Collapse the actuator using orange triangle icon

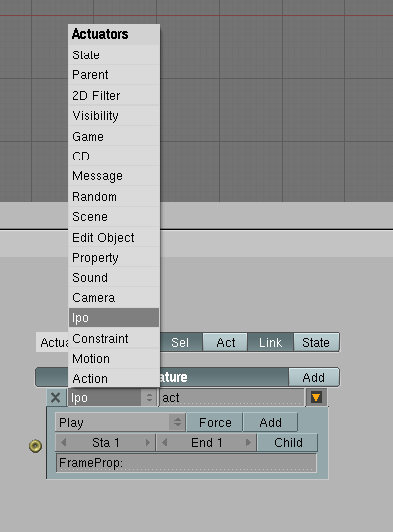316,397
